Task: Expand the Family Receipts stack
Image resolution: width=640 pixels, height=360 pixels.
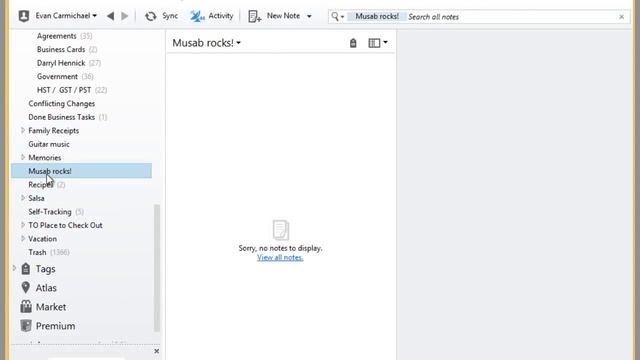Action: click(x=23, y=130)
